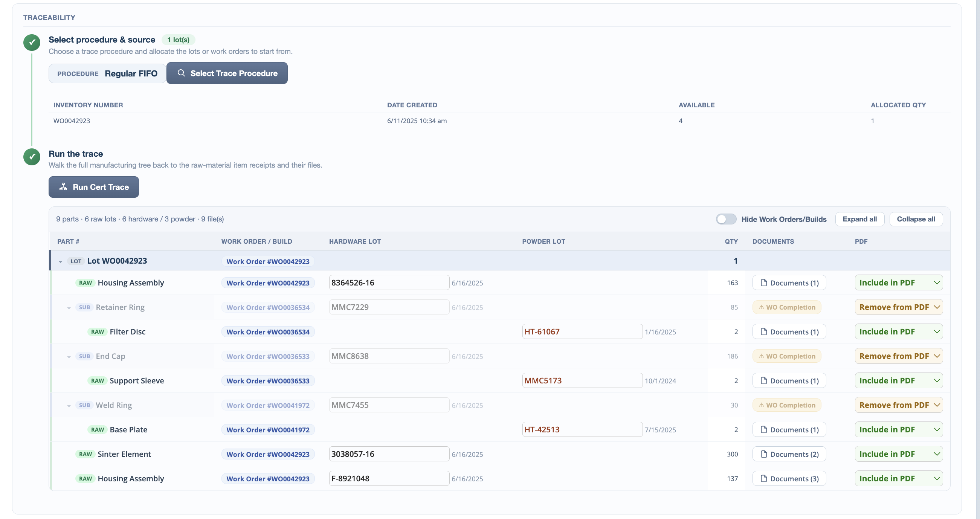Open Include in PDF dropdown for Support Sleeve
The width and height of the screenshot is (980, 519).
(899, 380)
